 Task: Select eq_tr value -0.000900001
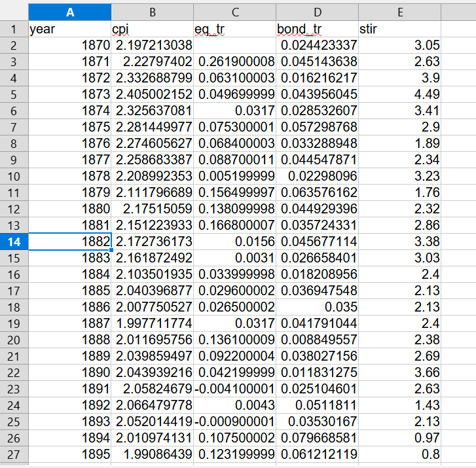coord(235,422)
